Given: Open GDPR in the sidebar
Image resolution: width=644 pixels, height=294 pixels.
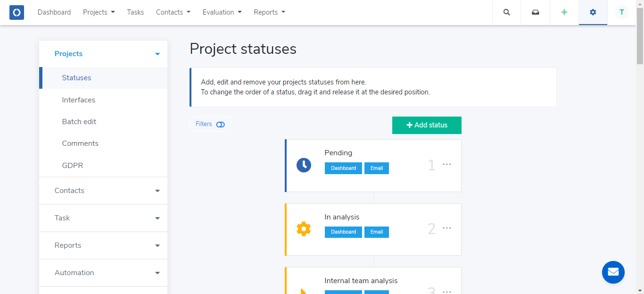Looking at the screenshot, I should tap(103, 166).
